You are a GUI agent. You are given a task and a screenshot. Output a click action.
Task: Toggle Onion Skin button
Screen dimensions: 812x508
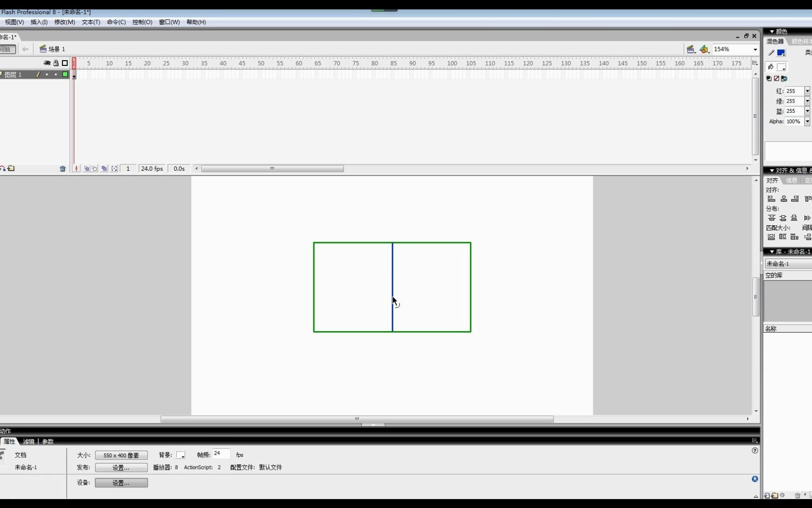86,168
